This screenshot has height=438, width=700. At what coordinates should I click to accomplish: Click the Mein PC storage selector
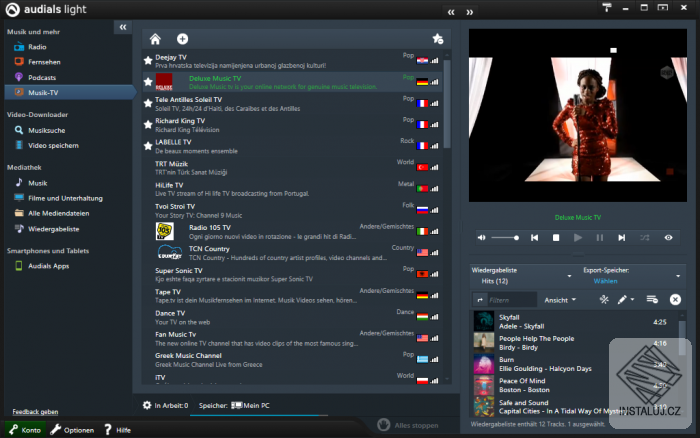tap(250, 405)
